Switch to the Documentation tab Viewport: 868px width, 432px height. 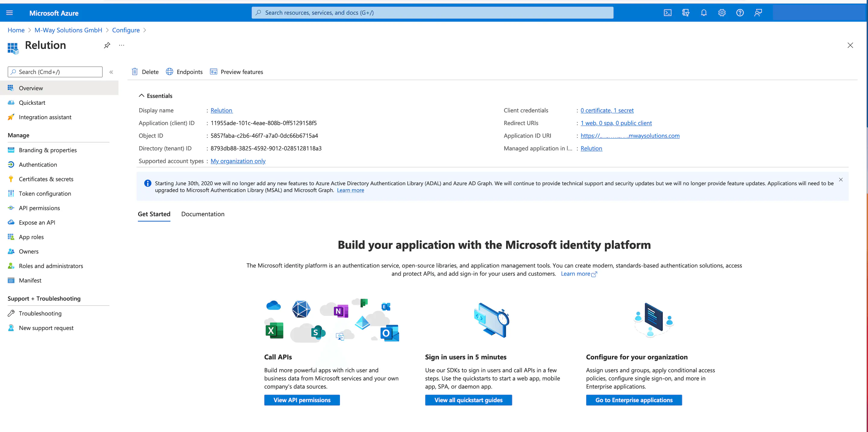pyautogui.click(x=203, y=214)
